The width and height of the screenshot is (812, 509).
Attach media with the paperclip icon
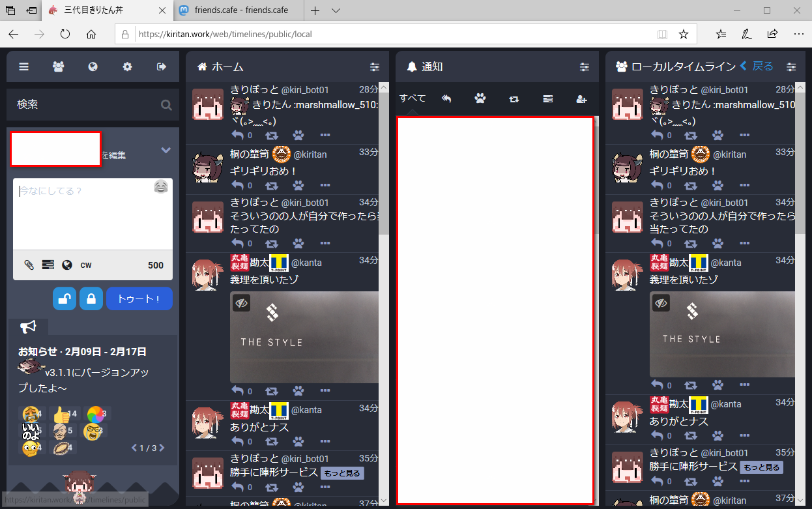[29, 265]
